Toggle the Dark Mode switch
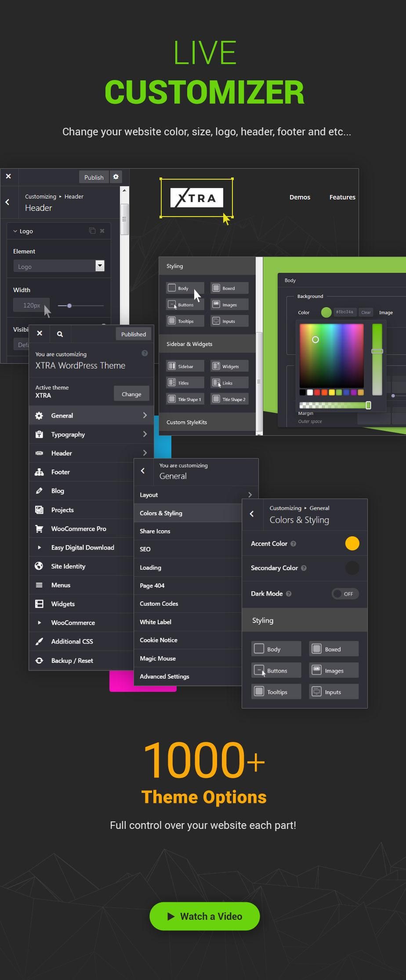Viewport: 406px width, 980px height. click(345, 594)
